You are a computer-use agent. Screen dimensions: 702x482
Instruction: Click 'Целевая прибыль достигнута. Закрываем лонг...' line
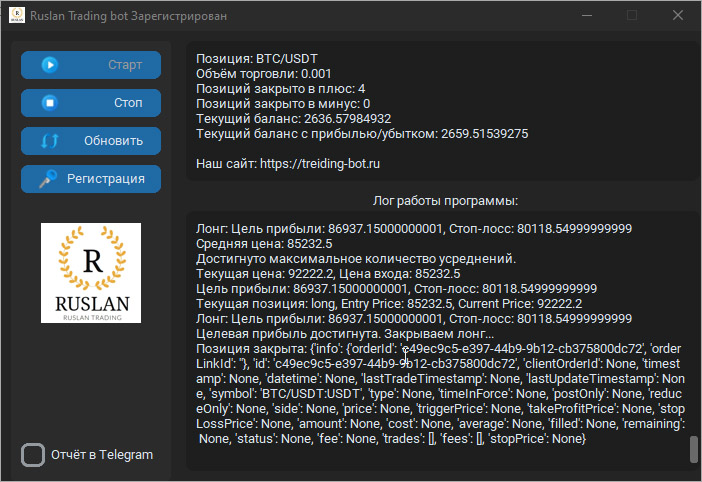[x=345, y=334]
